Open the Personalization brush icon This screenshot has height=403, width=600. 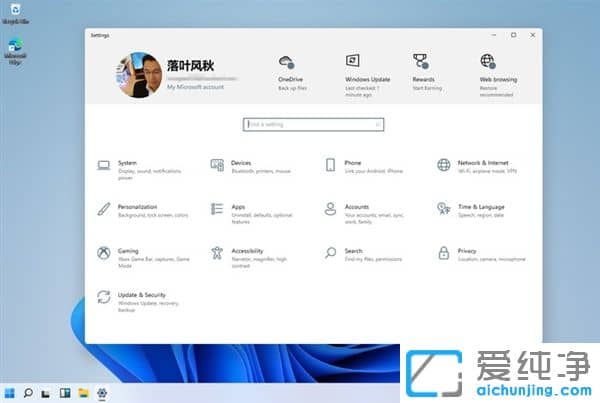click(104, 209)
